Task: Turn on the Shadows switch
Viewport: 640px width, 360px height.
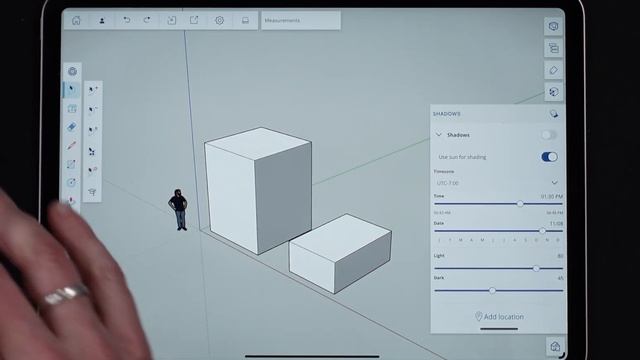Action: pyautogui.click(x=549, y=135)
